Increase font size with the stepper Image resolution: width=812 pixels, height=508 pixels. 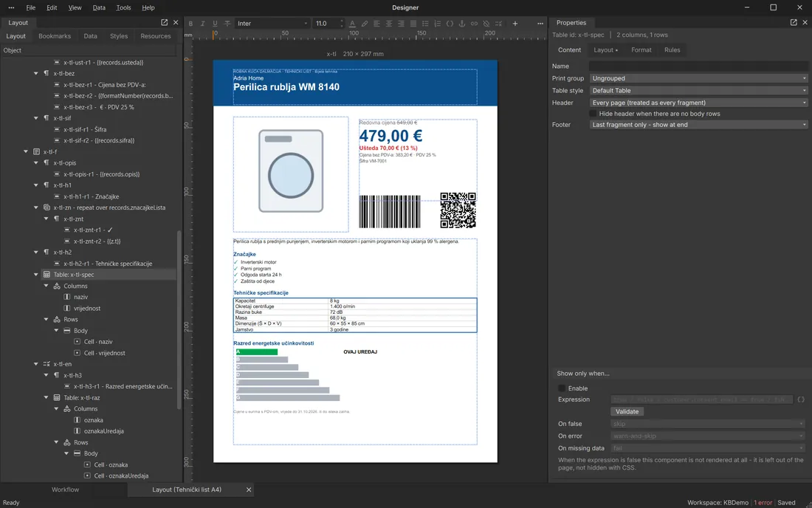(x=341, y=21)
